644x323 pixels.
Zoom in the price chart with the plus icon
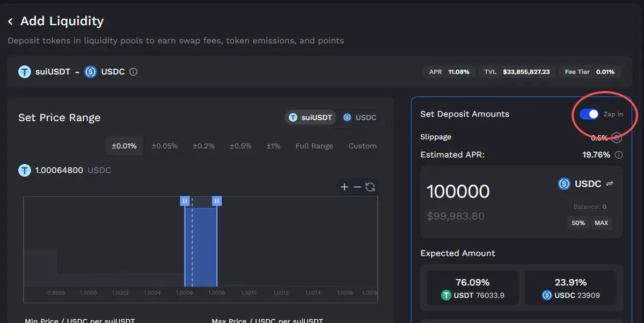345,187
